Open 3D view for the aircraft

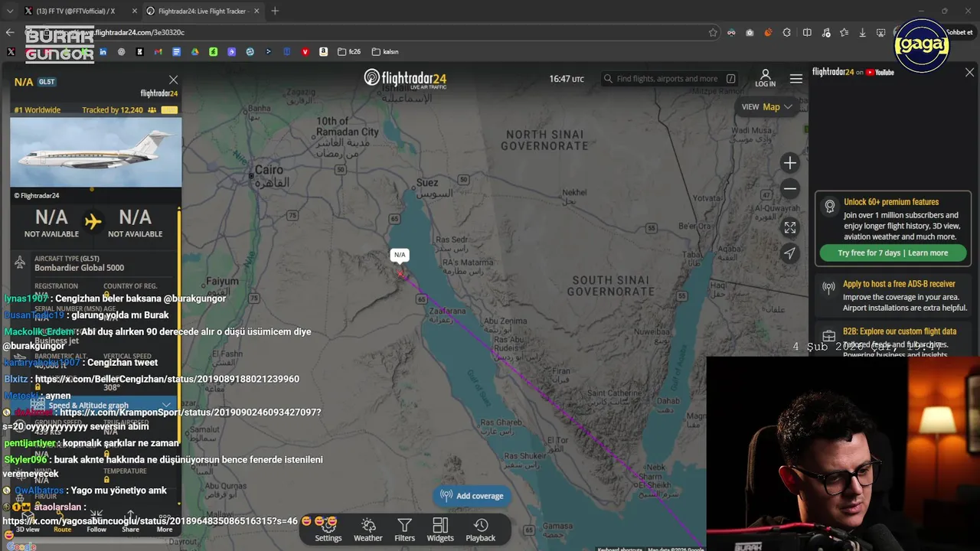[28, 523]
